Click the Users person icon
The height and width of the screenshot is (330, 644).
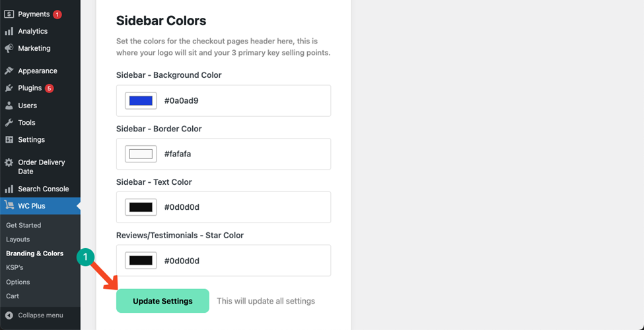pyautogui.click(x=9, y=106)
